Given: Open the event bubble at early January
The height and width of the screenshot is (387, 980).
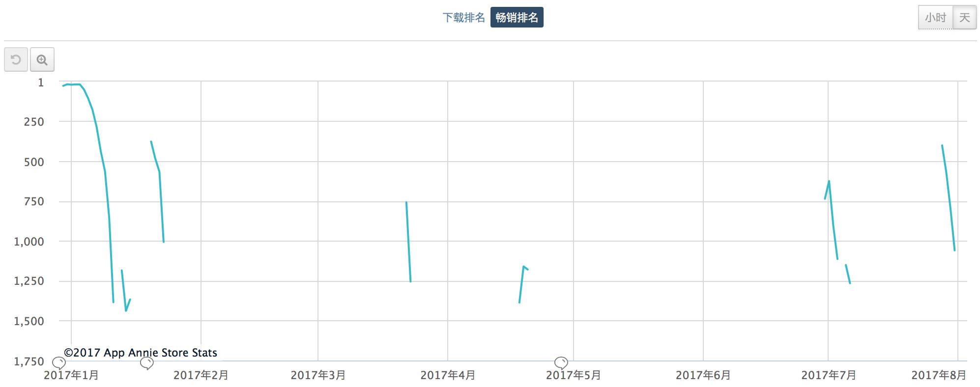Looking at the screenshot, I should (58, 363).
